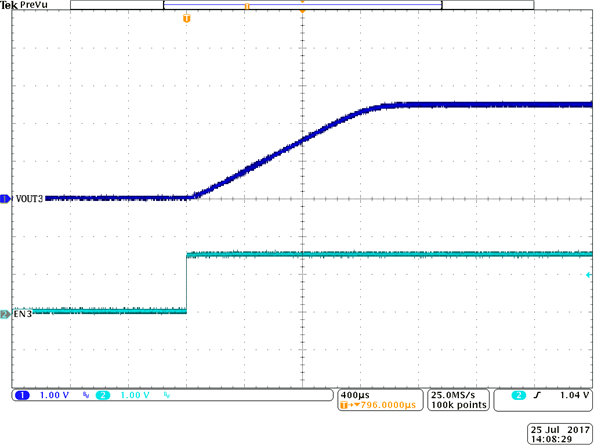This screenshot has width=594, height=446.
Task: Click the orange trigger position T marker
Action: pos(186,19)
